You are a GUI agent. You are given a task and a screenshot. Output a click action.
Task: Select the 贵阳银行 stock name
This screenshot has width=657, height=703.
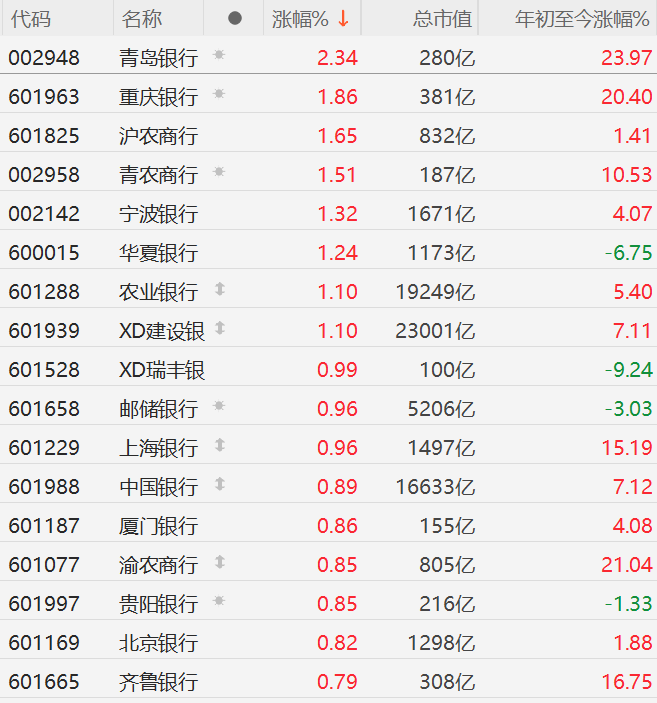tap(158, 604)
